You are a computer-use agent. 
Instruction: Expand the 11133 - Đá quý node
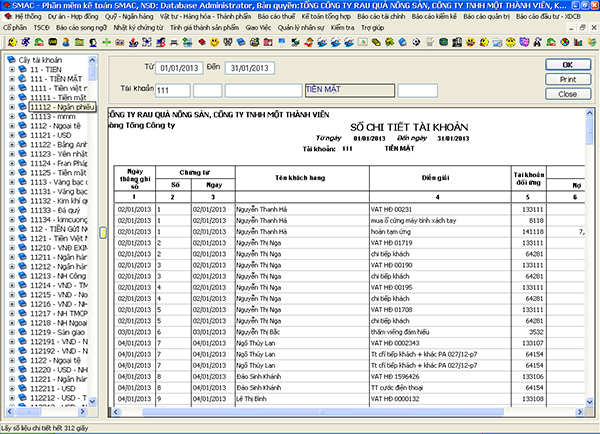click(12, 210)
